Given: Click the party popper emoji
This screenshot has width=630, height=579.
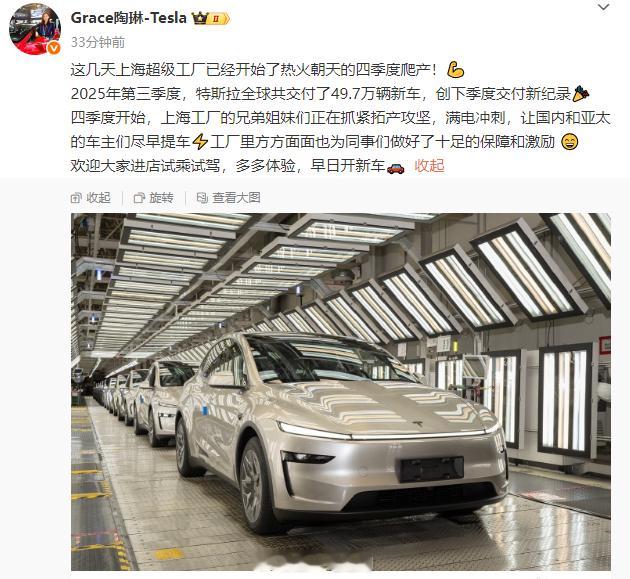Looking at the screenshot, I should pos(581,94).
